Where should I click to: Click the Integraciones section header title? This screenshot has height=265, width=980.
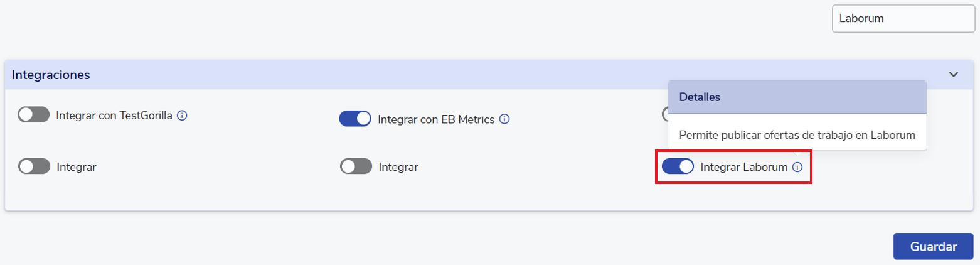(51, 75)
